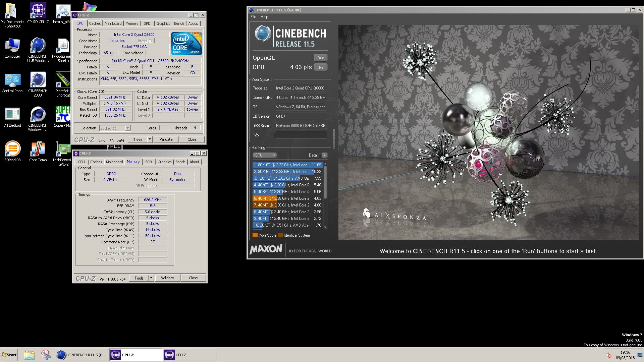Click the Windows Start button
This screenshot has width=644, height=362.
click(x=9, y=355)
